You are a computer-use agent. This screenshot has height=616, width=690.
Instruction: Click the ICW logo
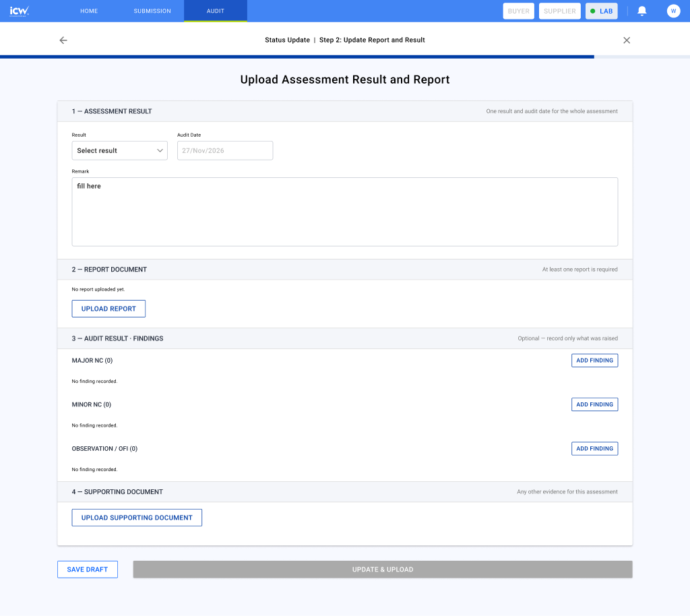point(20,11)
